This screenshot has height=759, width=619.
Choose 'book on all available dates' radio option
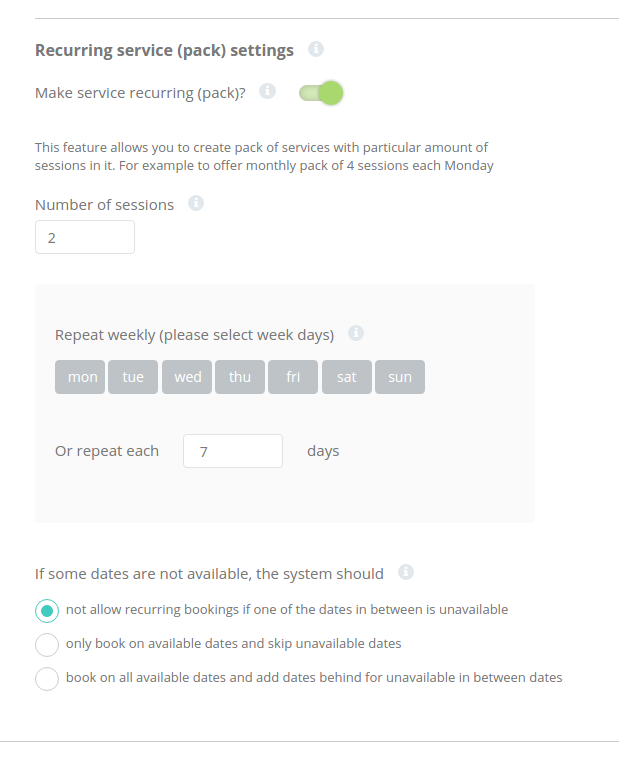pos(47,678)
